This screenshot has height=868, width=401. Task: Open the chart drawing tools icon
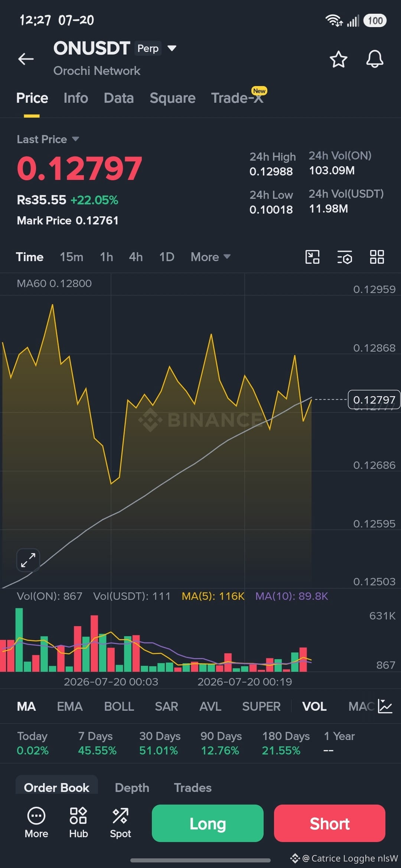pyautogui.click(x=312, y=257)
